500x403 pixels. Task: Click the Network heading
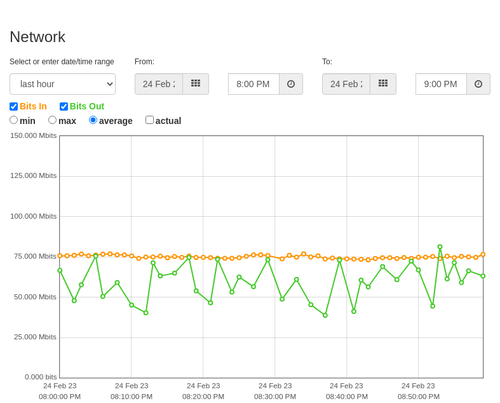[37, 37]
